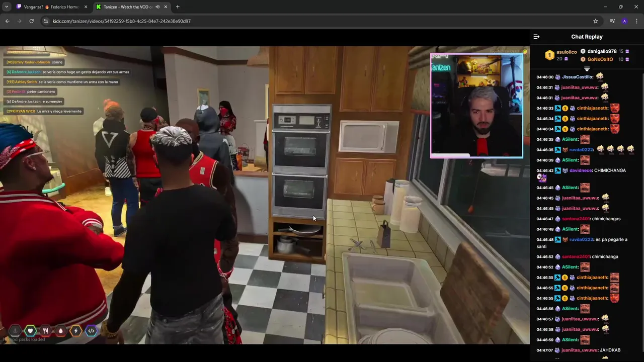Close the Venganza Twitch tab

pyautogui.click(x=86, y=7)
